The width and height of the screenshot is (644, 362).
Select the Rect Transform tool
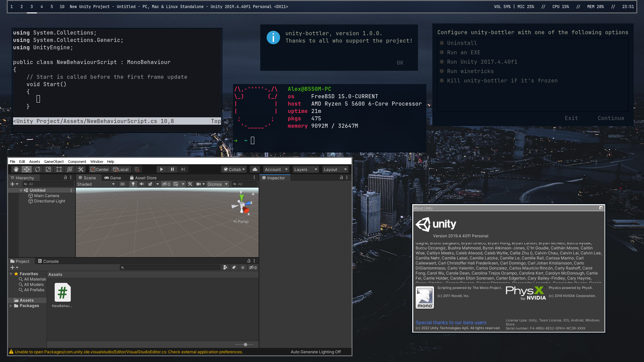[x=59, y=169]
